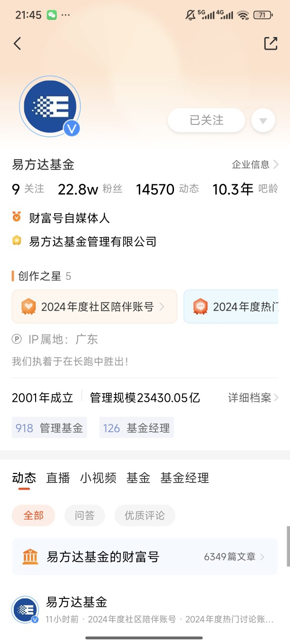The width and height of the screenshot is (290, 644).
Task: Open 企业信息 chevron link
Action: tap(255, 164)
